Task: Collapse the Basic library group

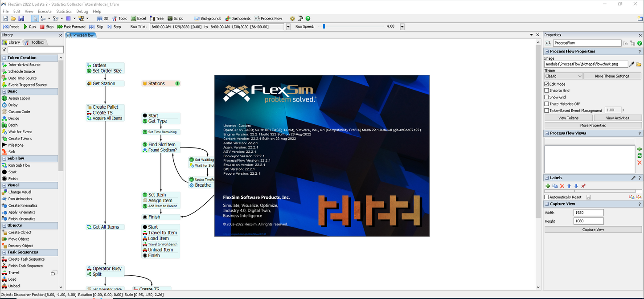Action: (x=4, y=91)
